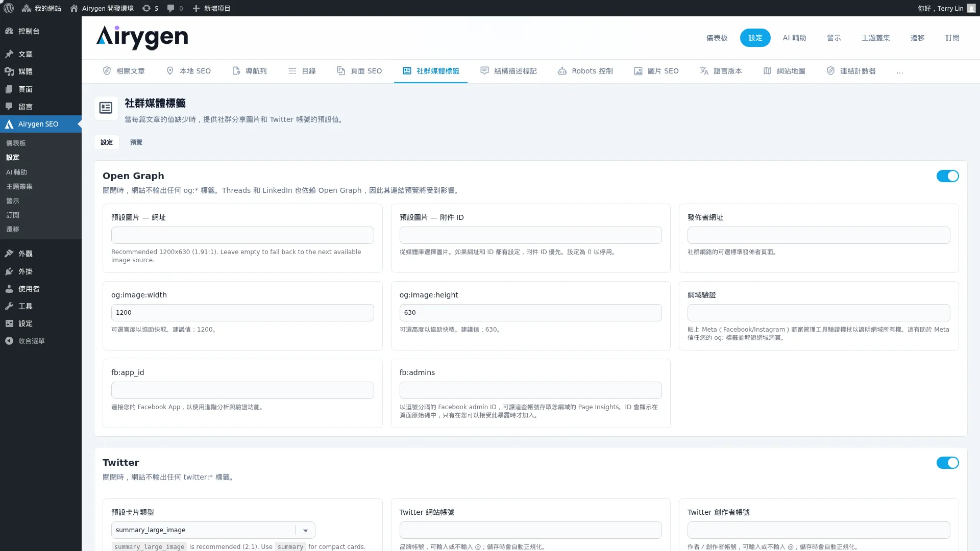Image resolution: width=980 pixels, height=551 pixels.
Task: Click the 網域驗證 input field
Action: click(819, 313)
